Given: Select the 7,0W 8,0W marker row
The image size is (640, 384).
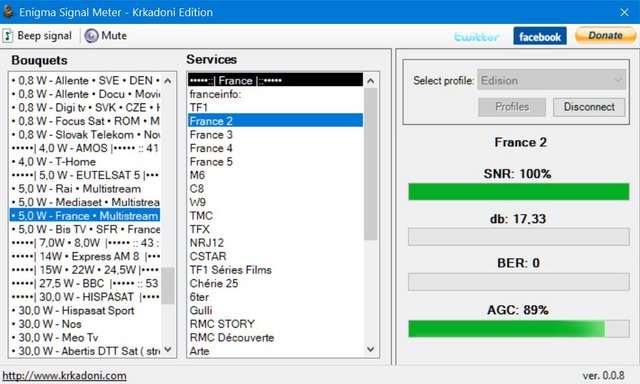Looking at the screenshot, I should click(85, 242).
